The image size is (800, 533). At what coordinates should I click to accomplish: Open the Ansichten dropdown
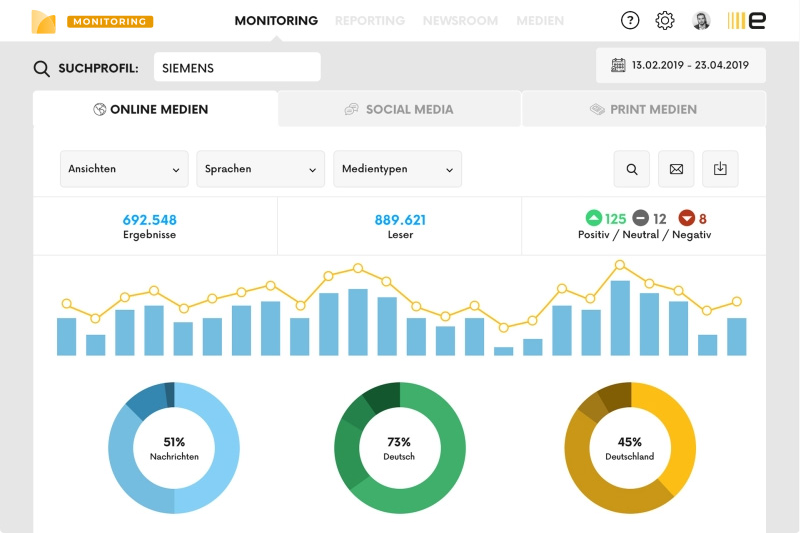click(x=124, y=169)
